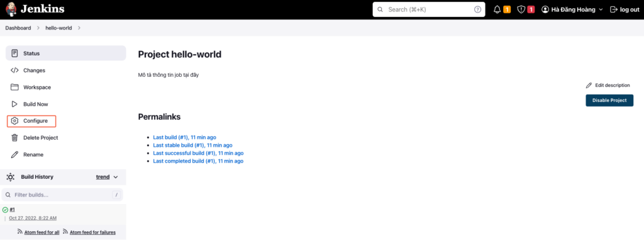Open Atom feed for all

click(42, 232)
